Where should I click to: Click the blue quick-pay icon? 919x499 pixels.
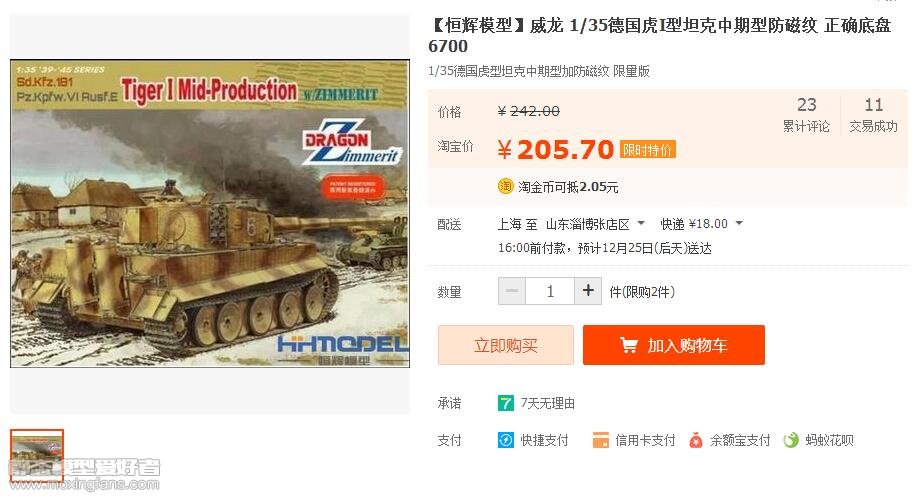[x=505, y=440]
